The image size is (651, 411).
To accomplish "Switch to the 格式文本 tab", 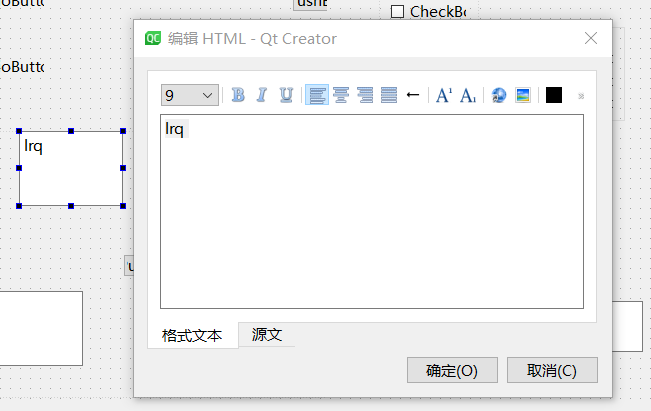I will [192, 335].
